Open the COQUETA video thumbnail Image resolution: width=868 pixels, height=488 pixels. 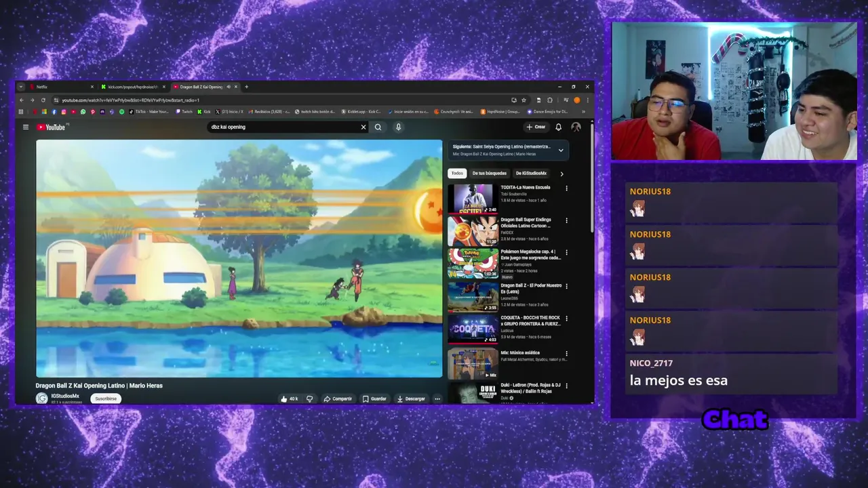(x=473, y=329)
